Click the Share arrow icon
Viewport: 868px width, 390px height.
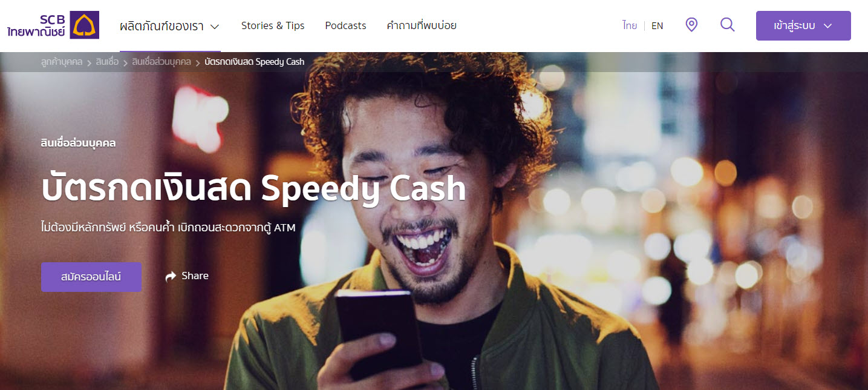click(171, 276)
